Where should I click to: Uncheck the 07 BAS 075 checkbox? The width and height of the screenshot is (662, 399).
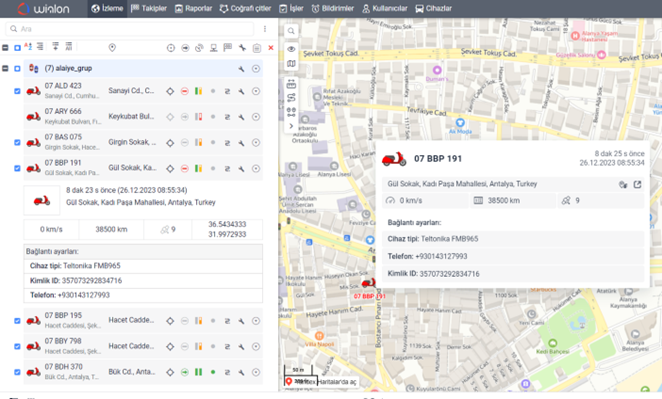pyautogui.click(x=17, y=143)
